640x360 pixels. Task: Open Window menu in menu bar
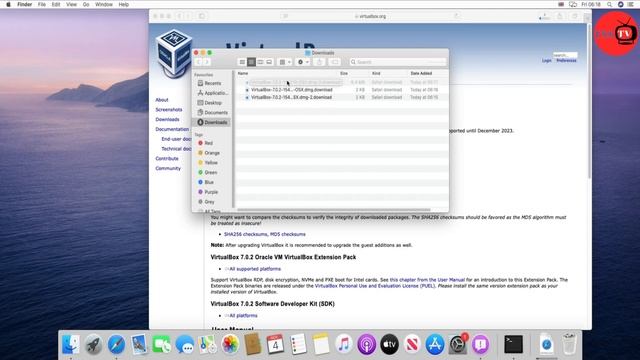point(104,4)
